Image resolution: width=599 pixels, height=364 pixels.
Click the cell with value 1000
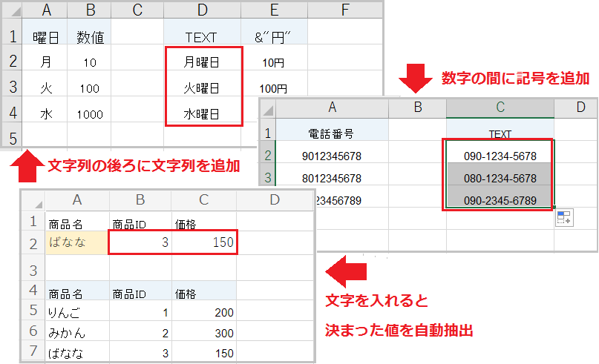click(x=89, y=114)
